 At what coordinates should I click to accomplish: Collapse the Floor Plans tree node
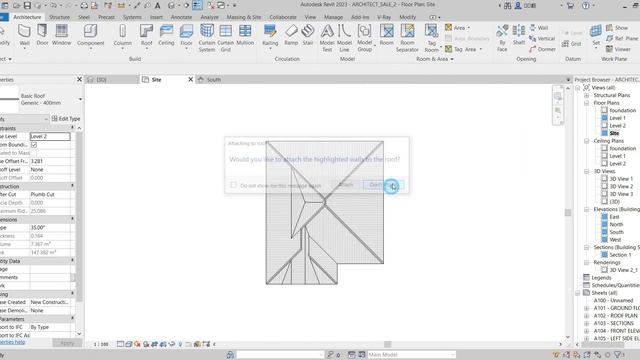(x=587, y=103)
